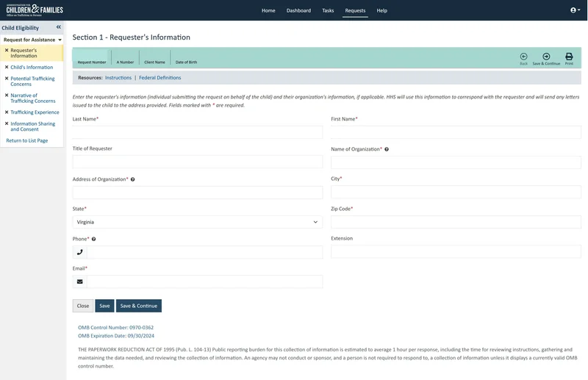The height and width of the screenshot is (380, 588).
Task: Open the Help menu item
Action: pos(381,10)
